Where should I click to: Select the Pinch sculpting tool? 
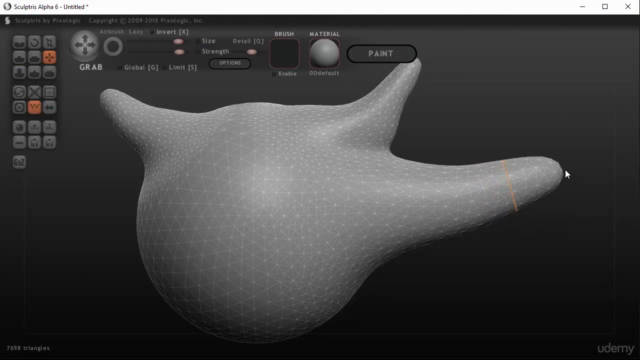pyautogui.click(x=34, y=72)
